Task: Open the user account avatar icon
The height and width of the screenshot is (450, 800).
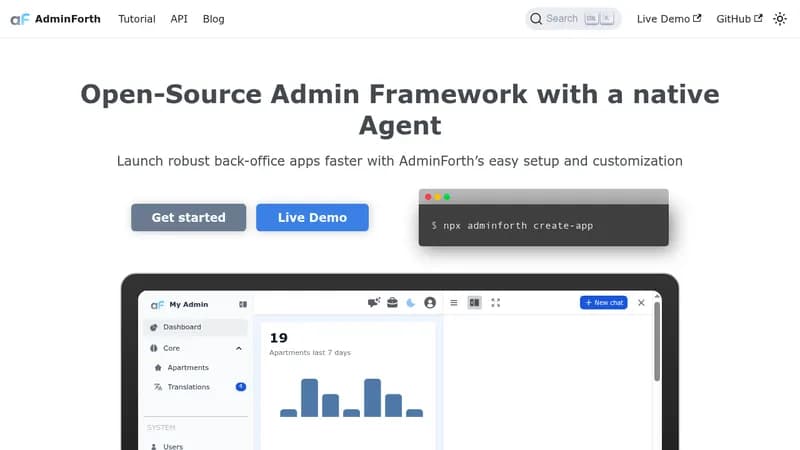Action: coord(430,303)
